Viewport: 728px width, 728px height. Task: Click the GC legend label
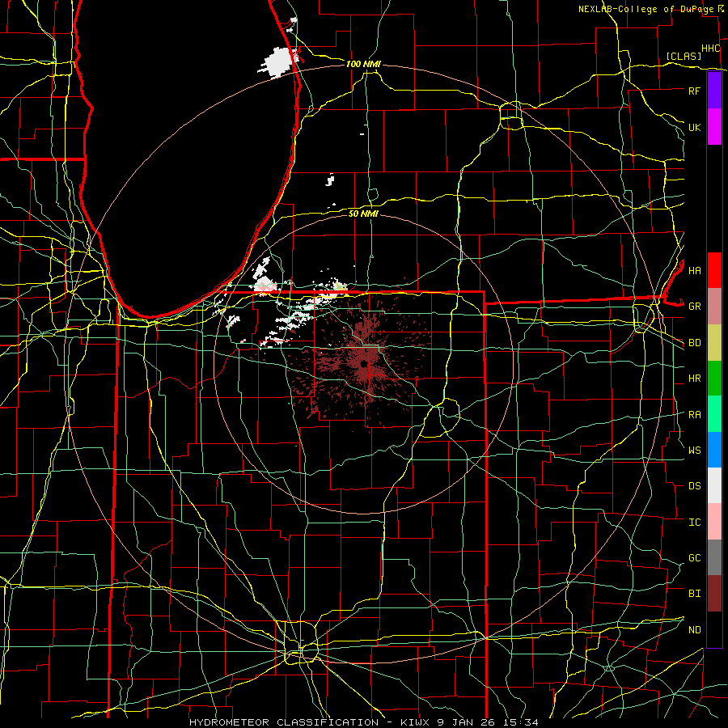[694, 557]
